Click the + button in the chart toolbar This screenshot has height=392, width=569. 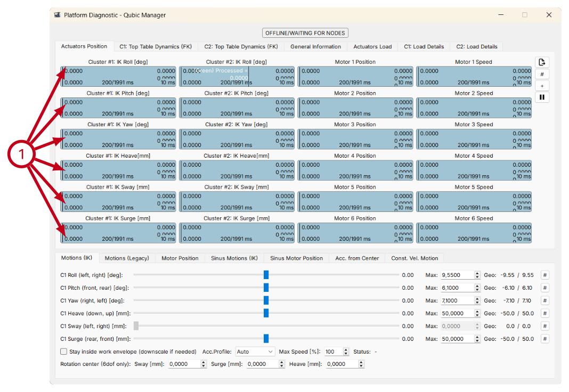542,86
